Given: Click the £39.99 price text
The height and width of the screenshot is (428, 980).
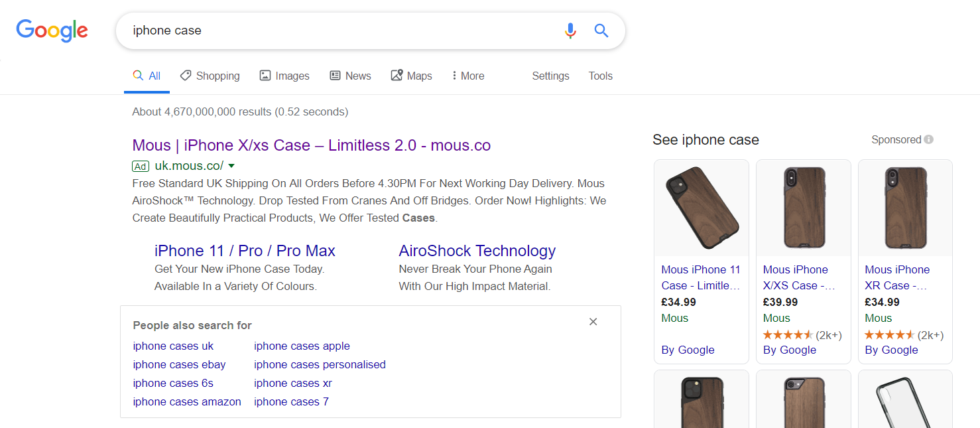Looking at the screenshot, I should point(780,302).
